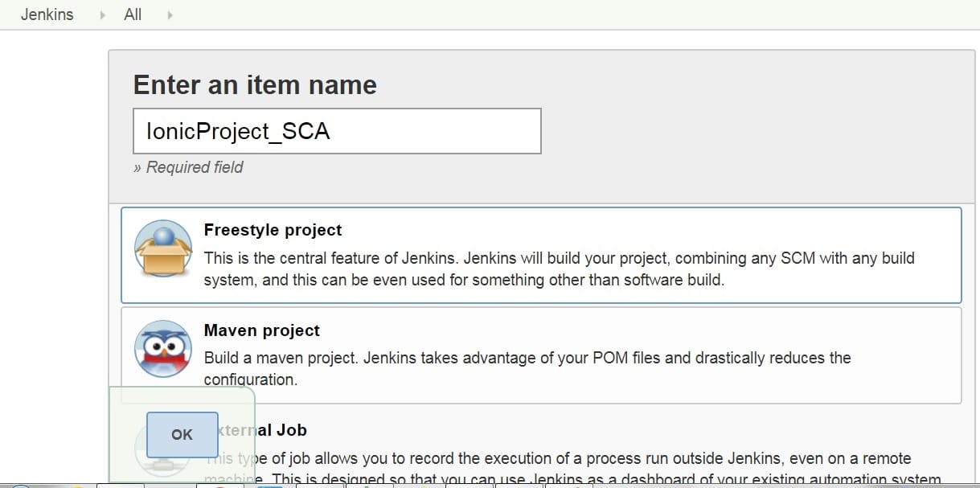Open the Jenkins breadcrumb link

click(47, 14)
